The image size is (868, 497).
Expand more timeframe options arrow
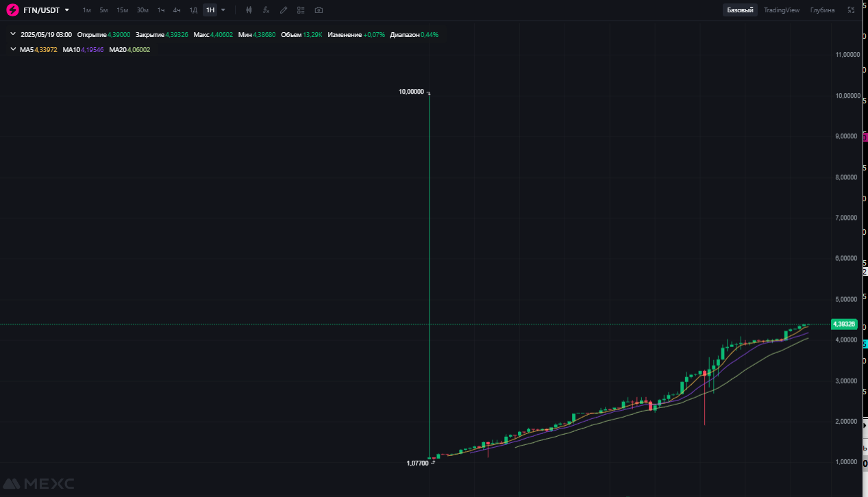[x=223, y=10]
